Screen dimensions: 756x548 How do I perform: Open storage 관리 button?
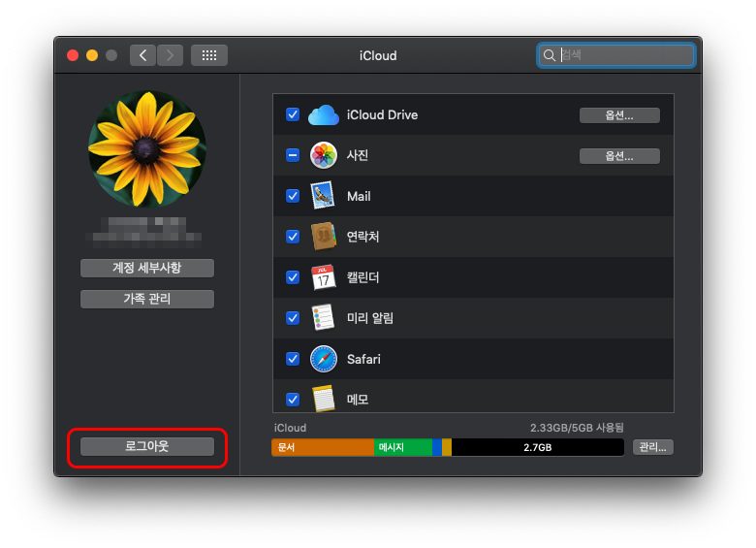tap(653, 447)
